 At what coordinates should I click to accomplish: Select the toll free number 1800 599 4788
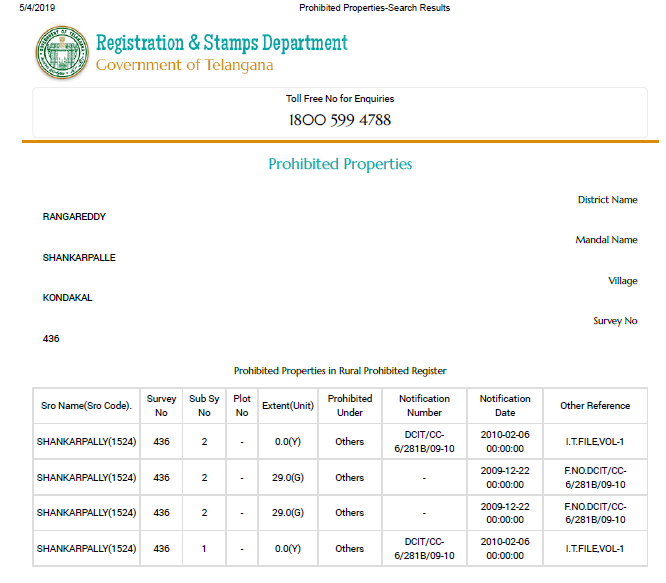[x=340, y=120]
